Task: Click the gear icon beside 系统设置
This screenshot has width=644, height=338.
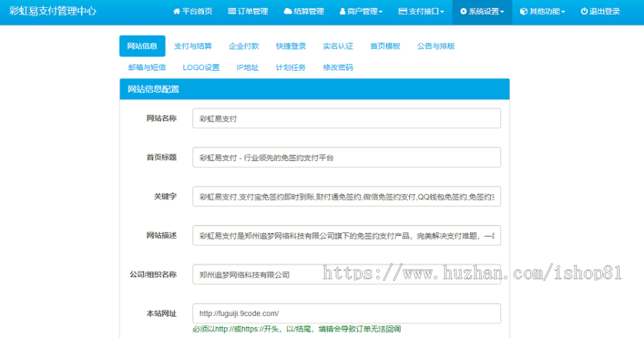Action: point(463,11)
